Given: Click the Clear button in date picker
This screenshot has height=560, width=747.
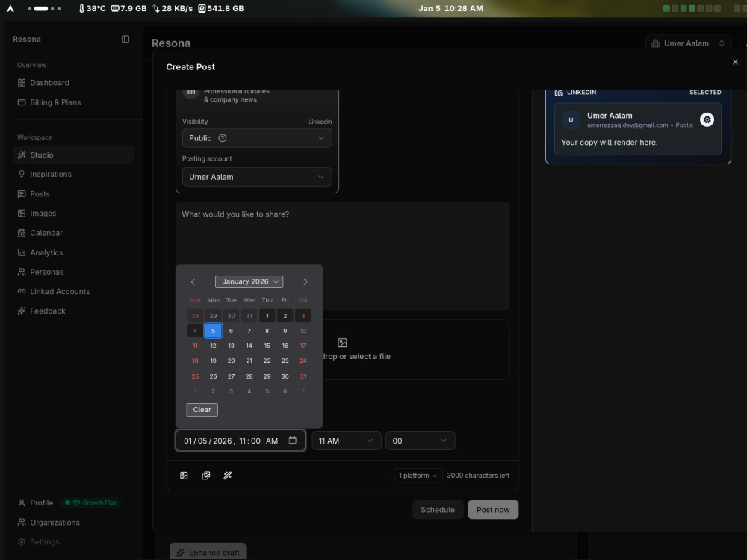Looking at the screenshot, I should click(x=202, y=409).
